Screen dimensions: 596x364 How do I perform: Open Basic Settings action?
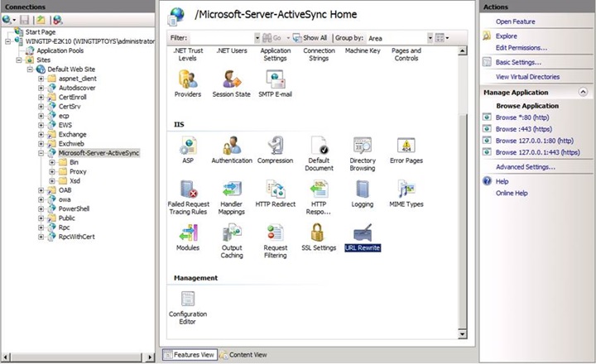point(518,62)
